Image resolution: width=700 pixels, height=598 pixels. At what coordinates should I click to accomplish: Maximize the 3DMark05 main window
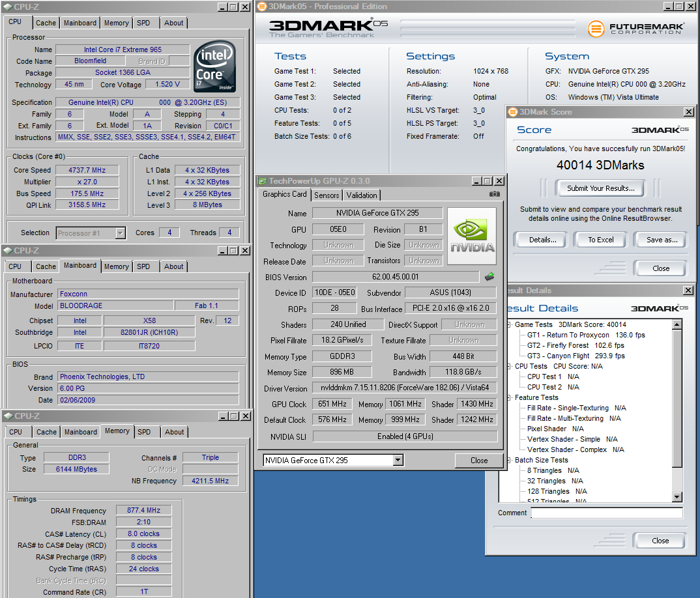(679, 7)
